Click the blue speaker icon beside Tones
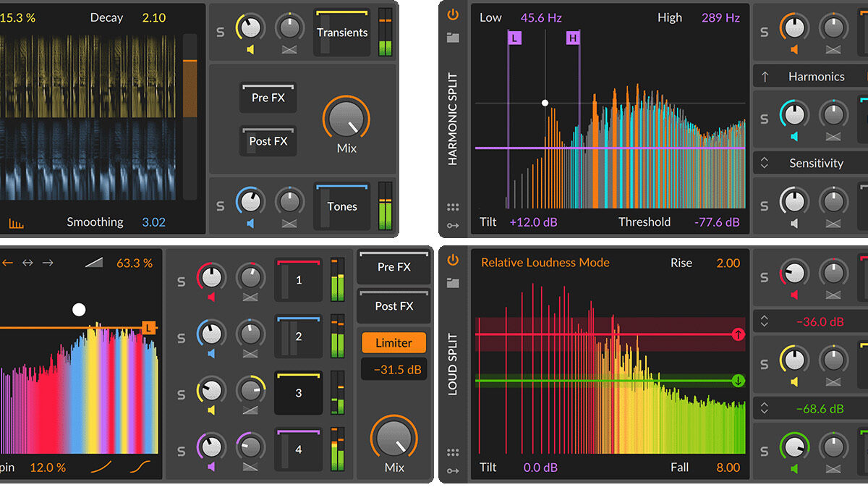 (250, 224)
